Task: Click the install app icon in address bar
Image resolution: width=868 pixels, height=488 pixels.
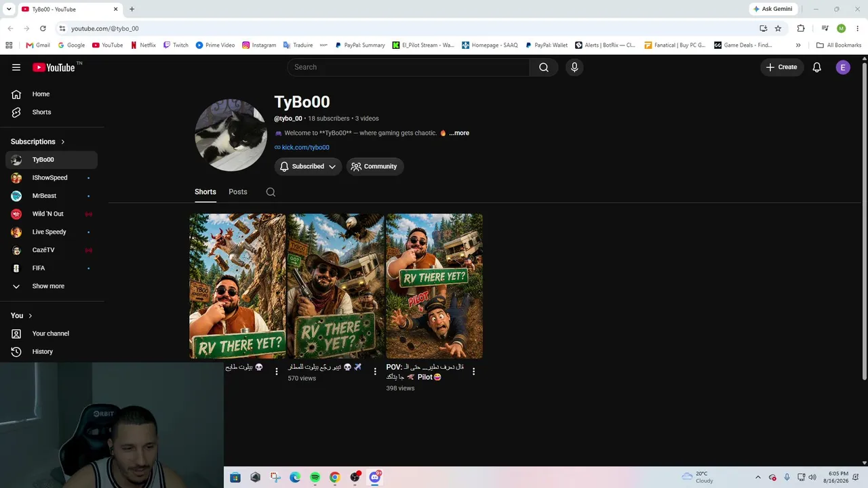Action: (764, 28)
